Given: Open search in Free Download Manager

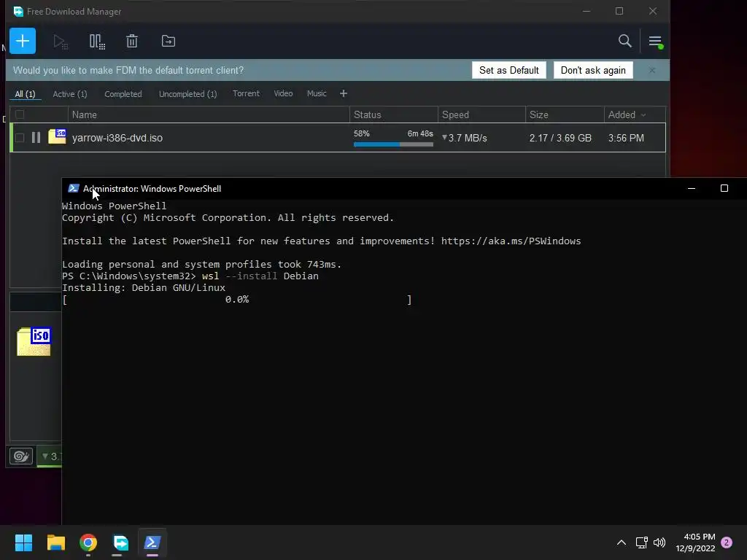Looking at the screenshot, I should (x=624, y=41).
